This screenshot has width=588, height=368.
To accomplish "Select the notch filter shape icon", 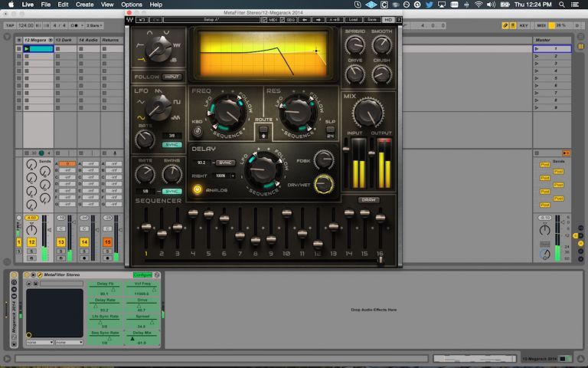I will tap(166, 33).
